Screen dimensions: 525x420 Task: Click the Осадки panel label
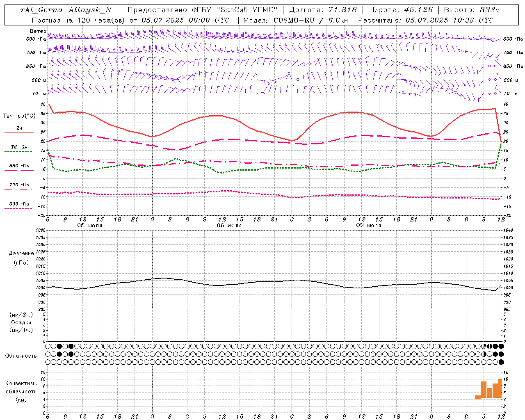21,322
